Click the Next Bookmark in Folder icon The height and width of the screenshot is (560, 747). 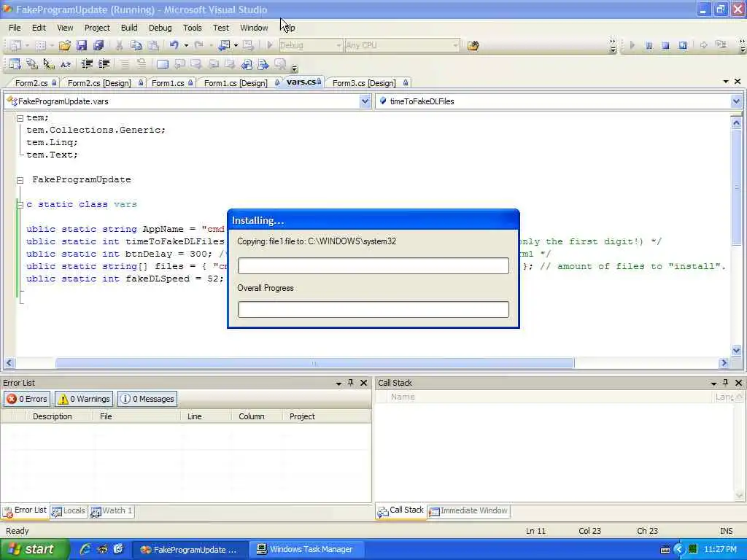(x=263, y=64)
